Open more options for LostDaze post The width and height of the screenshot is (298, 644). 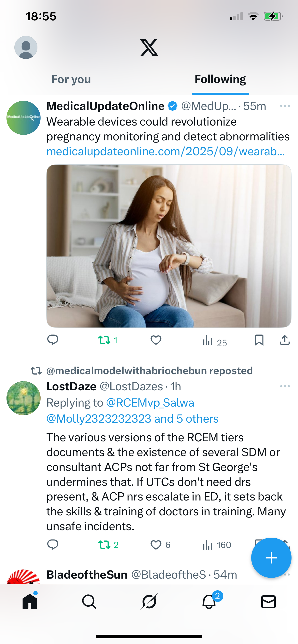pyautogui.click(x=285, y=386)
